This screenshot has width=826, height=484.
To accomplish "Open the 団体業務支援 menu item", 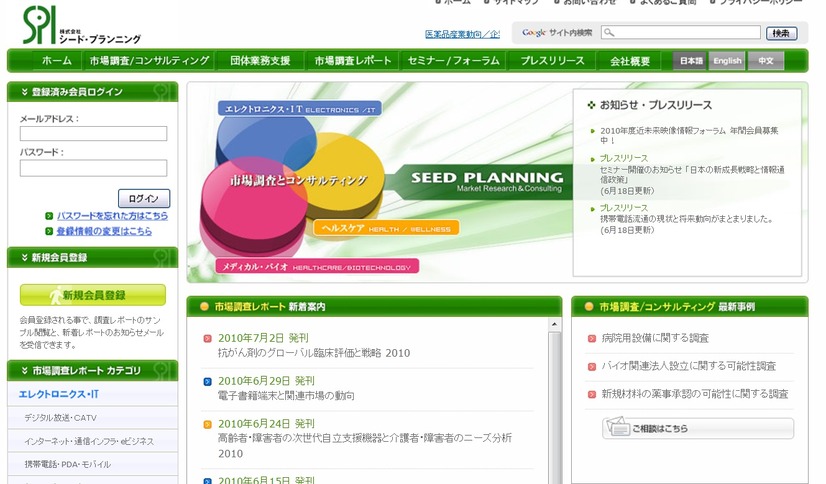I will 260,61.
